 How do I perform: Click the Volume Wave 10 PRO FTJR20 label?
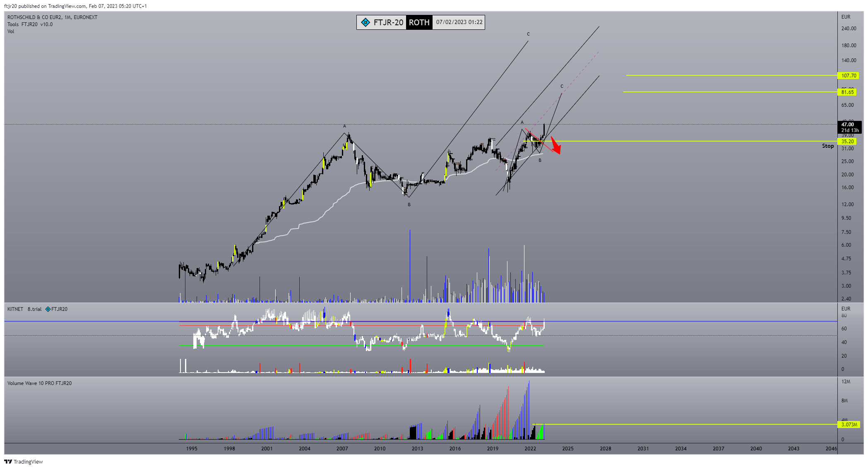tap(39, 383)
